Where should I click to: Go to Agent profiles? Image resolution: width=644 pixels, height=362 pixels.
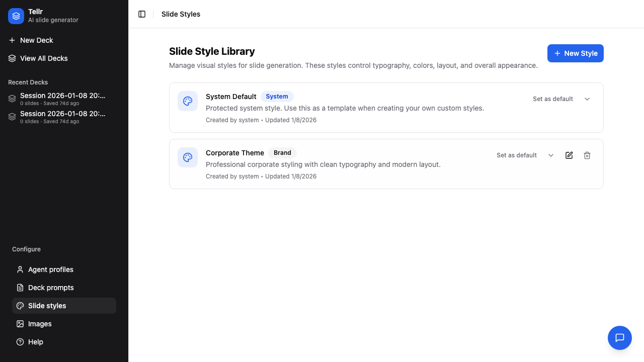coord(50,269)
